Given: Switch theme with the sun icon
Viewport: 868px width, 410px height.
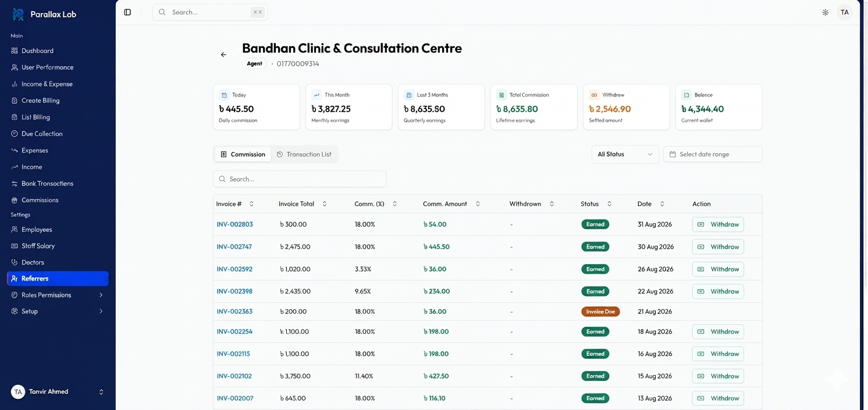Looking at the screenshot, I should coord(825,12).
